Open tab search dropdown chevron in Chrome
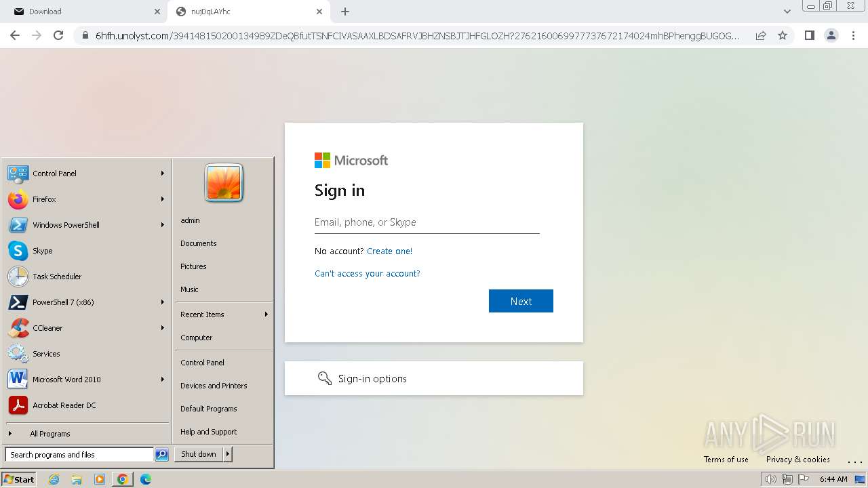 tap(787, 12)
